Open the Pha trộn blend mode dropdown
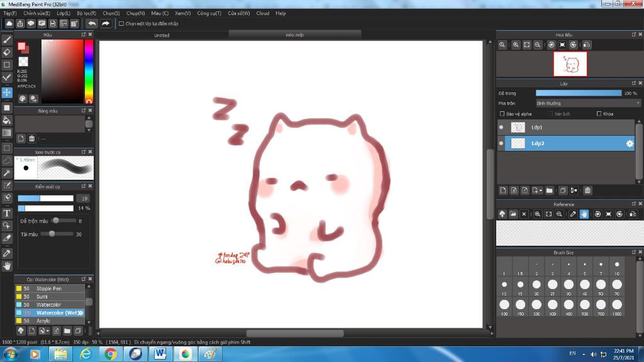This screenshot has height=362, width=644. click(x=588, y=104)
